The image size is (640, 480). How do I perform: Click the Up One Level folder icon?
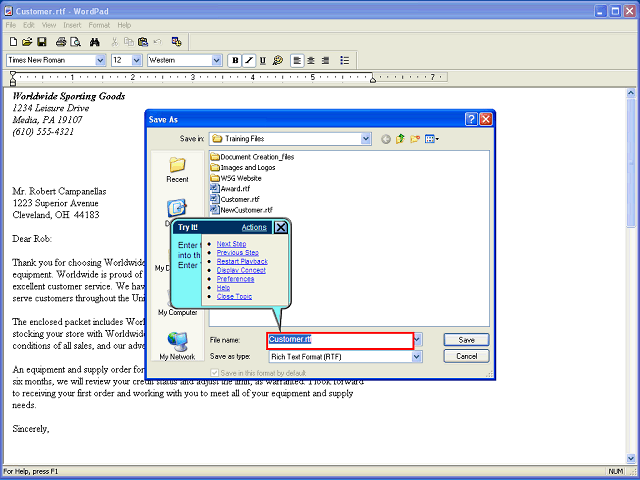(400, 139)
